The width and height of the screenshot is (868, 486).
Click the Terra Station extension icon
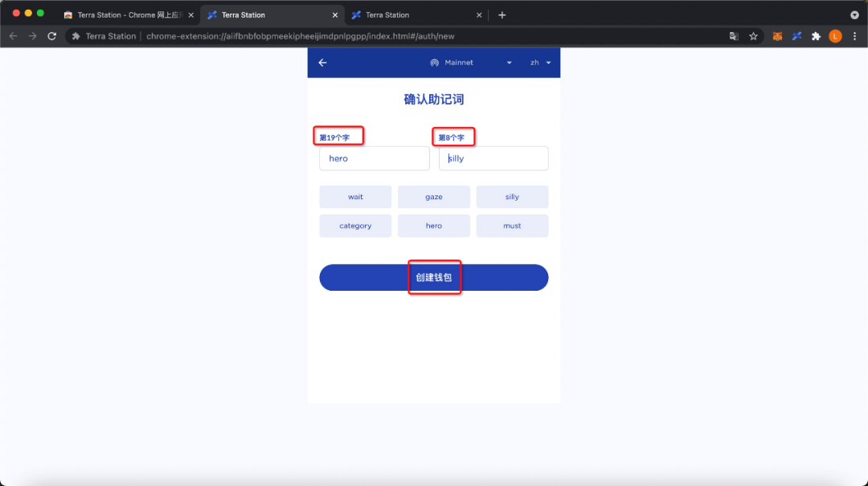click(796, 35)
